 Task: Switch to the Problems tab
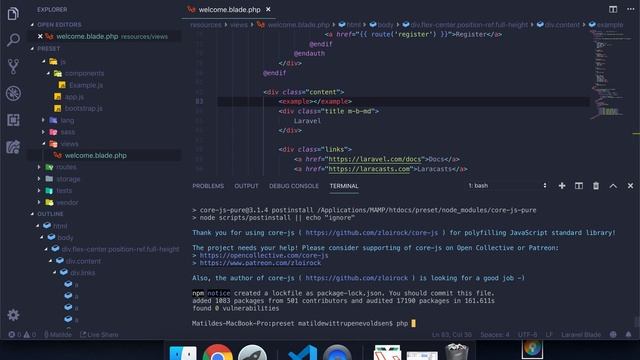pos(208,186)
